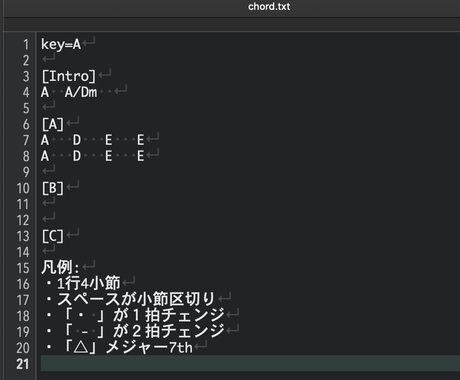
Task: Click line number 21 in gutter
Action: click(x=23, y=364)
